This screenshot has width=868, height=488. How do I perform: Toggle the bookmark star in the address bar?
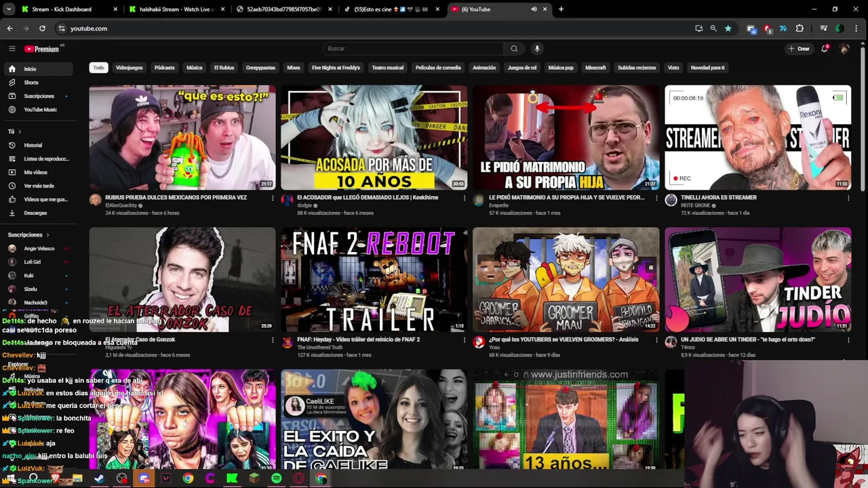pyautogui.click(x=728, y=28)
